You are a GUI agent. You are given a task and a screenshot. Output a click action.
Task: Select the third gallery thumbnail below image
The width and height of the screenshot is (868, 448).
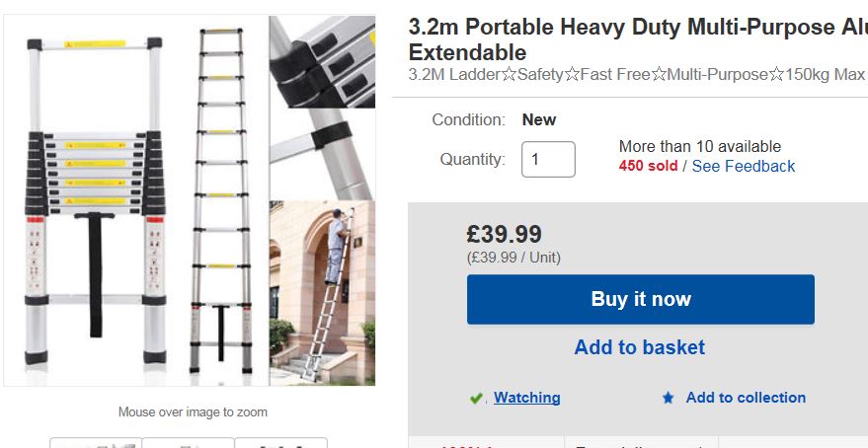click(x=280, y=443)
